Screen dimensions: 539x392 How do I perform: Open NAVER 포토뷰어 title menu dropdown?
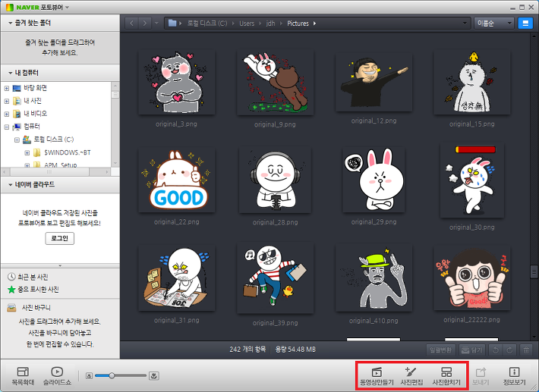[x=67, y=8]
